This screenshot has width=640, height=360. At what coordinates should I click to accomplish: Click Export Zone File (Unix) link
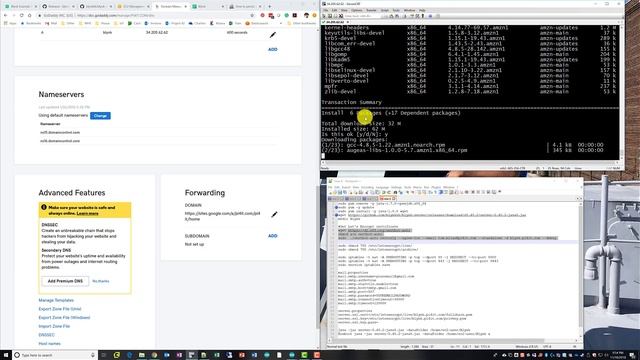pyautogui.click(x=60, y=309)
